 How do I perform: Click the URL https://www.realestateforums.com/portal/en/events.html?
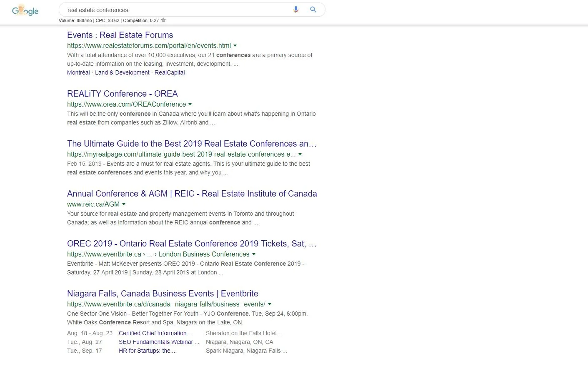tap(149, 46)
